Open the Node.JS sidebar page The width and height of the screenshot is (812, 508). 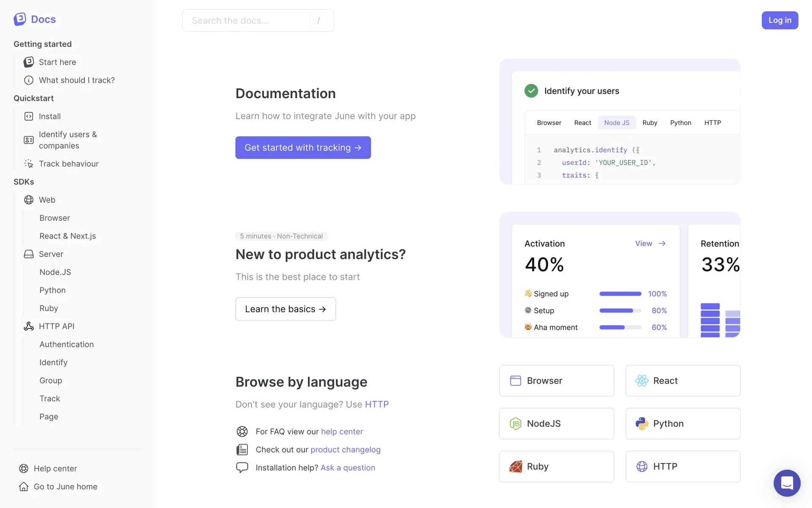[x=55, y=272]
